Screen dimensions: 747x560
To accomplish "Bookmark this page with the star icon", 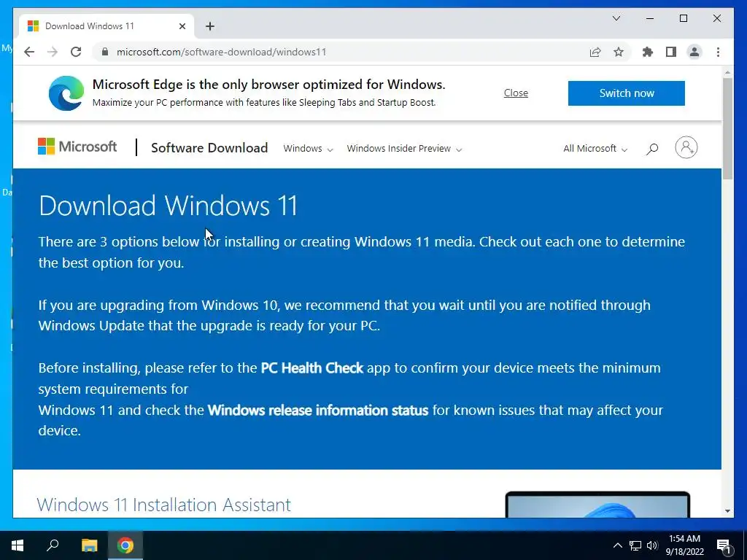I will (619, 52).
